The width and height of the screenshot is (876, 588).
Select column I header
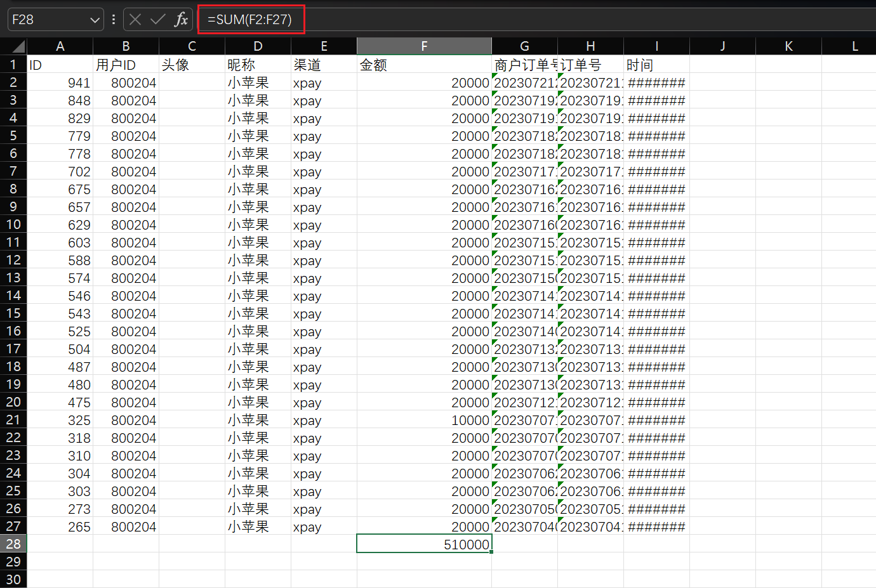click(x=656, y=46)
